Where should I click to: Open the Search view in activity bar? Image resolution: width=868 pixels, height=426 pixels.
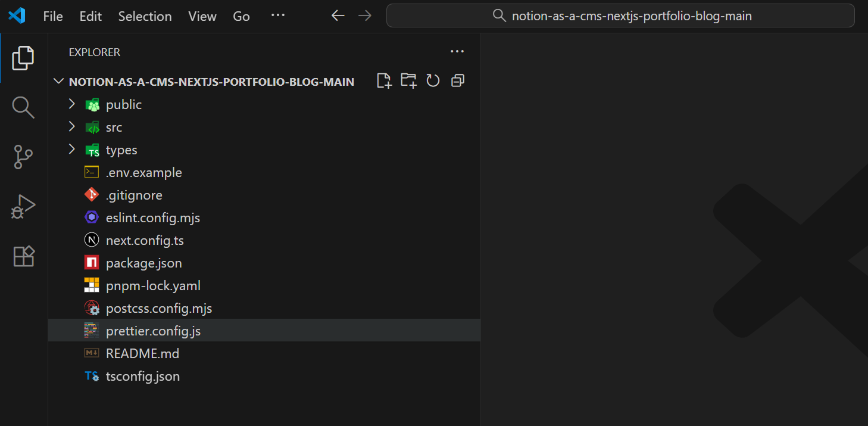point(23,108)
